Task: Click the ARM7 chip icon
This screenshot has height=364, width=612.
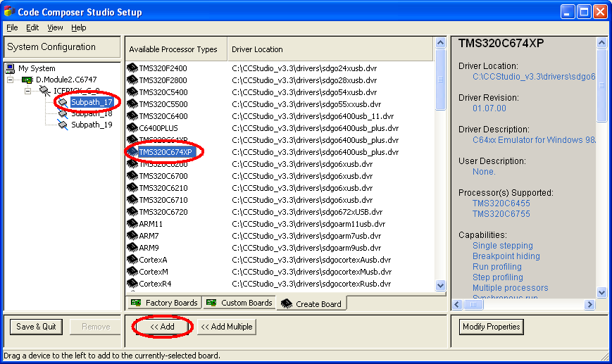Action: click(132, 236)
